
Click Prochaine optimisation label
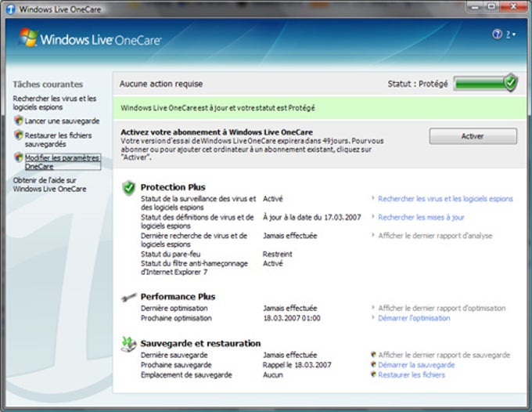tap(176, 318)
